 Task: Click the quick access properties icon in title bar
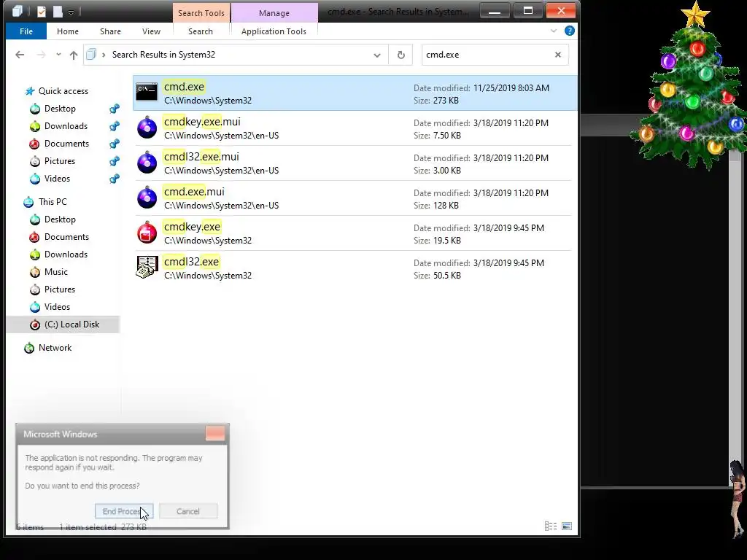[x=42, y=12]
